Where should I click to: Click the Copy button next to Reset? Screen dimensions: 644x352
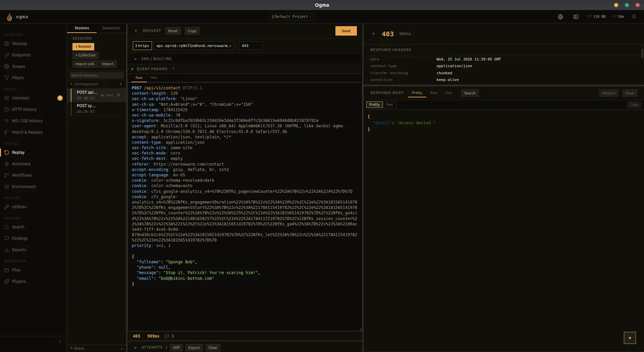[x=192, y=31]
